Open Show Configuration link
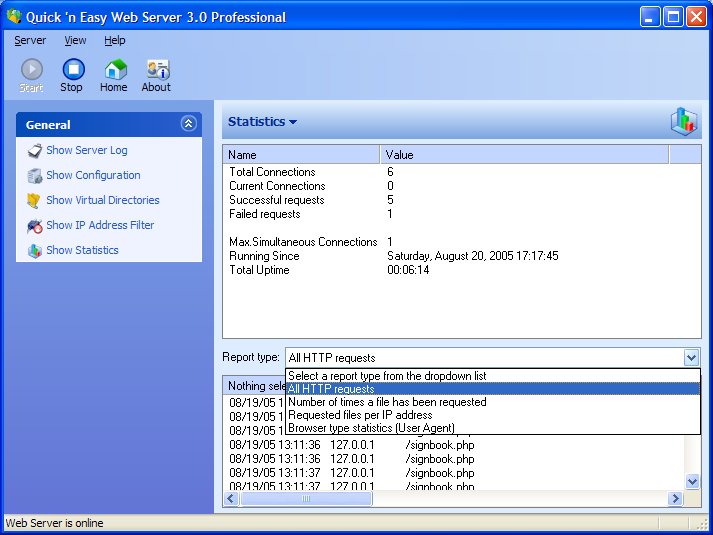The height and width of the screenshot is (535, 713). coord(93,175)
